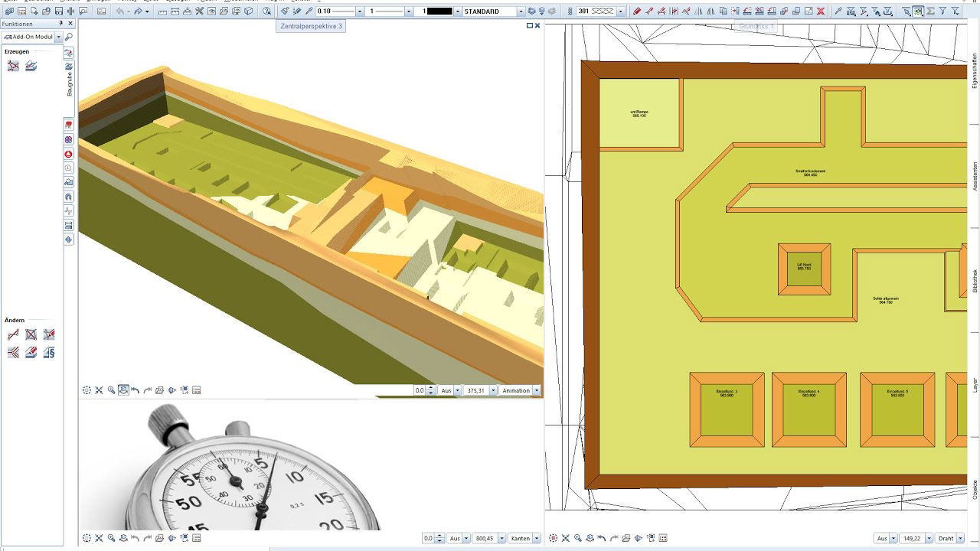
Task: Click the magnifier search icon beside Add-On Modul
Action: pos(68,37)
